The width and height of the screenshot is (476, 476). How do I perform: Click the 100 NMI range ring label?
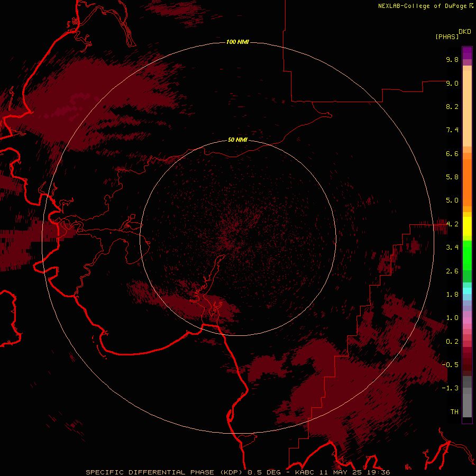[237, 42]
